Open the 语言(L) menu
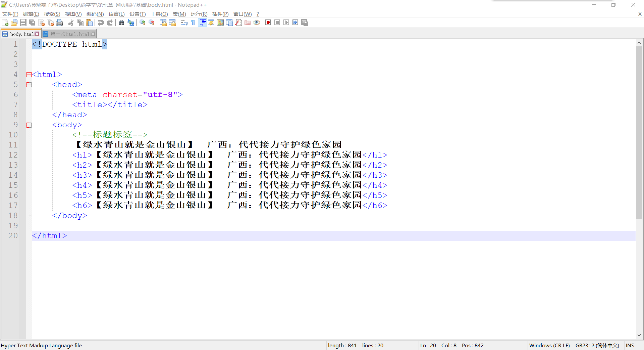 (116, 14)
